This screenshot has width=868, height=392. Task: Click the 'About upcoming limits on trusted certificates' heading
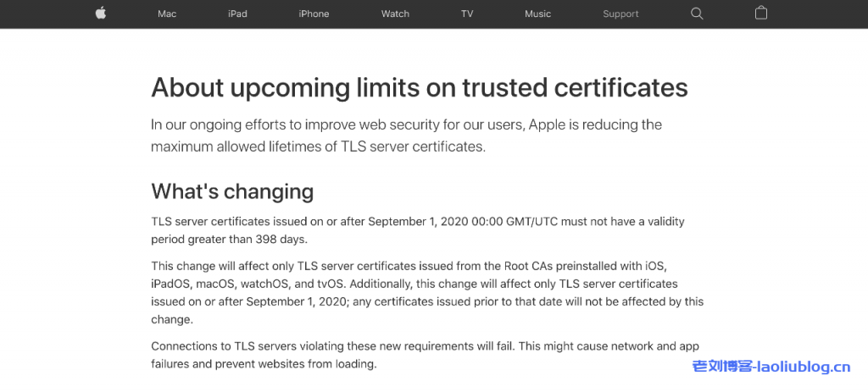[x=419, y=88]
